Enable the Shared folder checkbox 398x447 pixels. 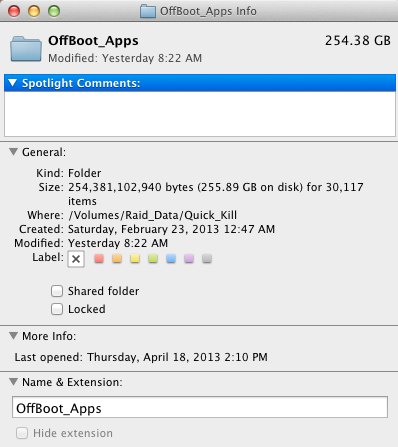point(57,291)
